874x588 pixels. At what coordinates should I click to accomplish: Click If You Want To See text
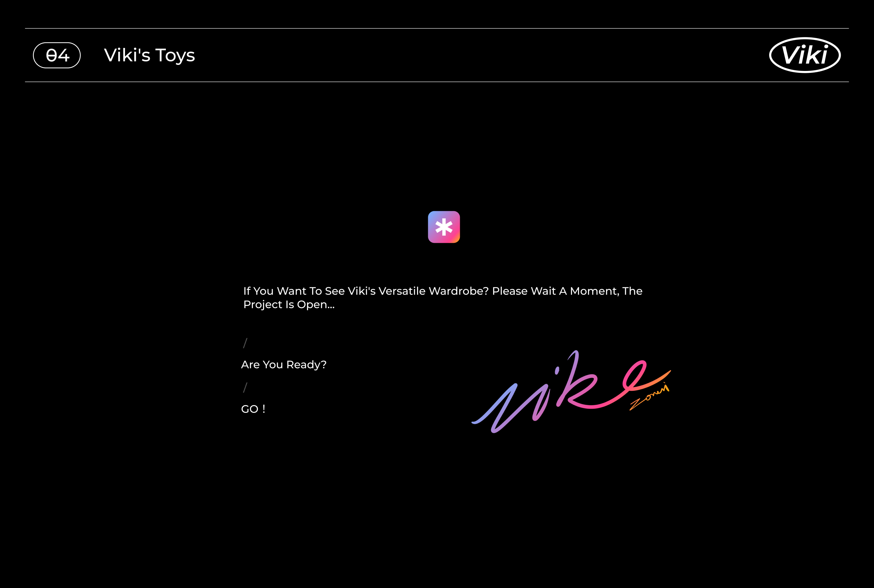[294, 291]
